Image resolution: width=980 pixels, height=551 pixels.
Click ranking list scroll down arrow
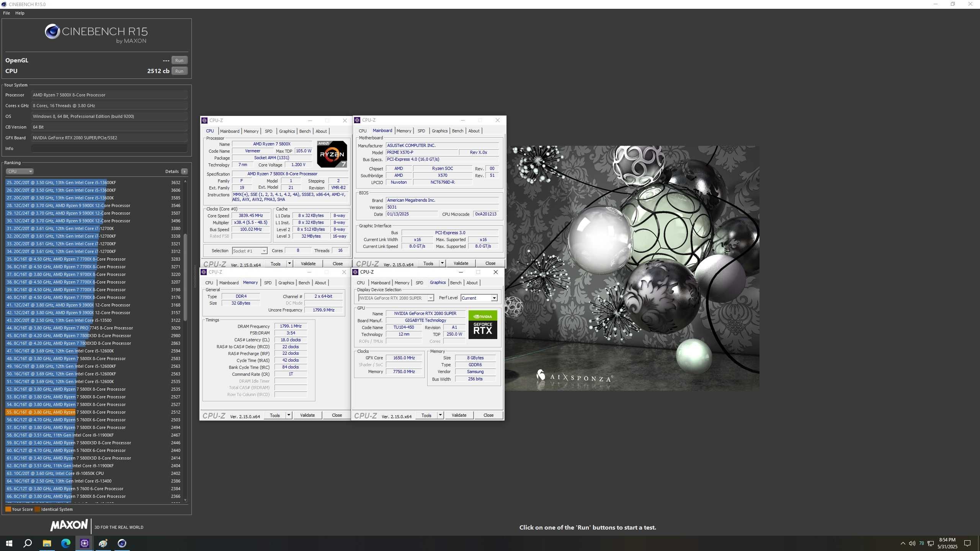(x=185, y=500)
